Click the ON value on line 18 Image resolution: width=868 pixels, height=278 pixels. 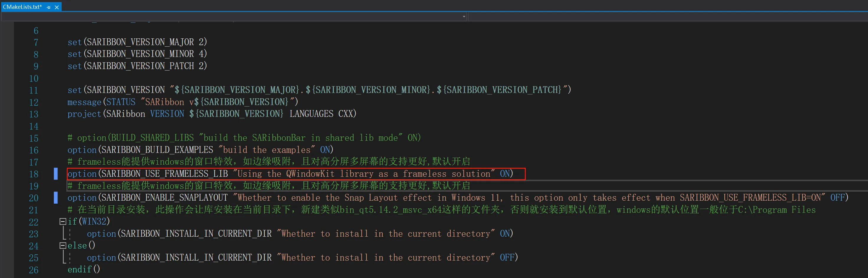pos(504,174)
